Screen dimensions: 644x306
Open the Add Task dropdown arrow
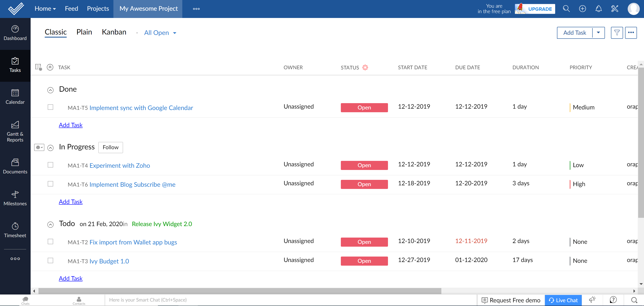[598, 32]
